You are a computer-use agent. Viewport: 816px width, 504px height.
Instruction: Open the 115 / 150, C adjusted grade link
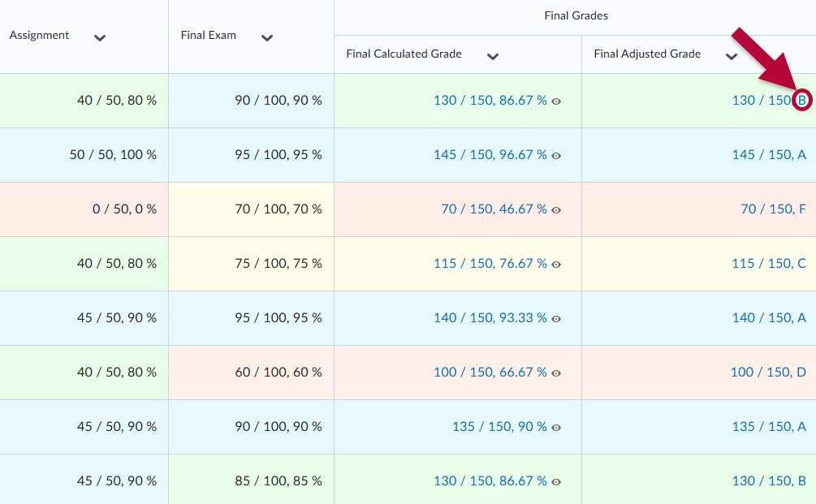(x=769, y=263)
